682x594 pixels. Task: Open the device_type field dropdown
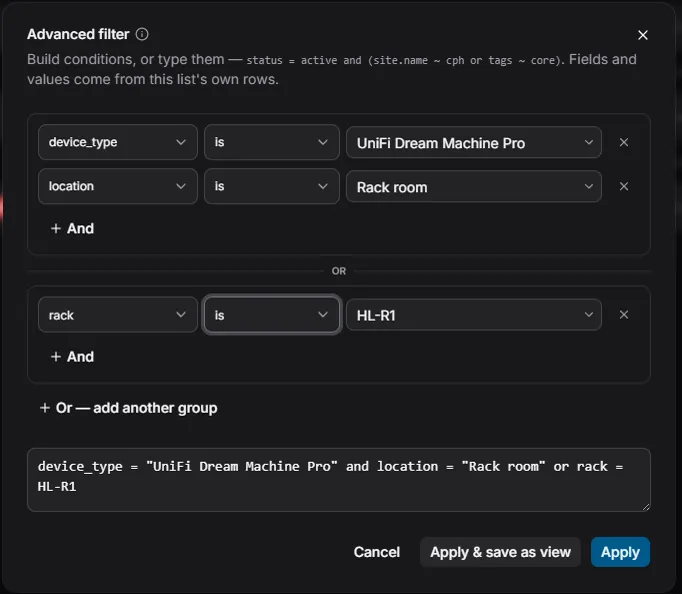click(117, 142)
